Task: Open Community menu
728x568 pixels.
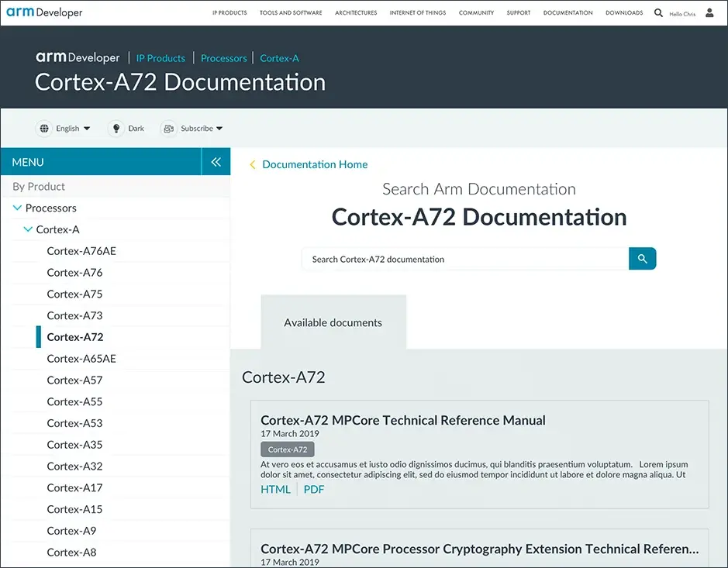Action: point(476,13)
